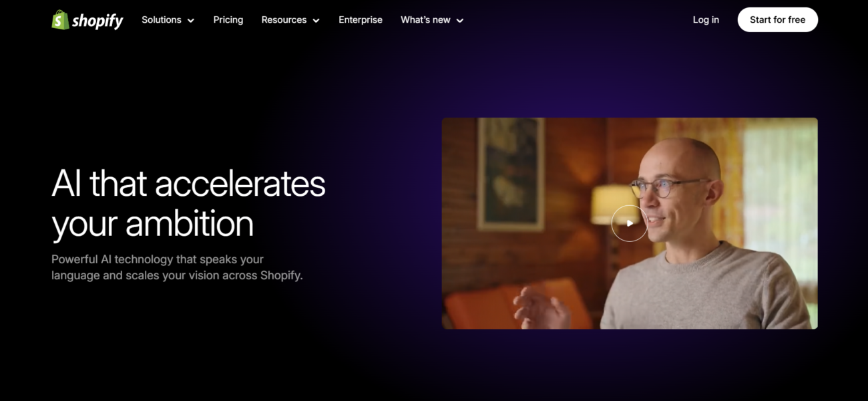Screen dimensions: 868x401
Task: Open the What's new menu label
Action: coord(425,20)
